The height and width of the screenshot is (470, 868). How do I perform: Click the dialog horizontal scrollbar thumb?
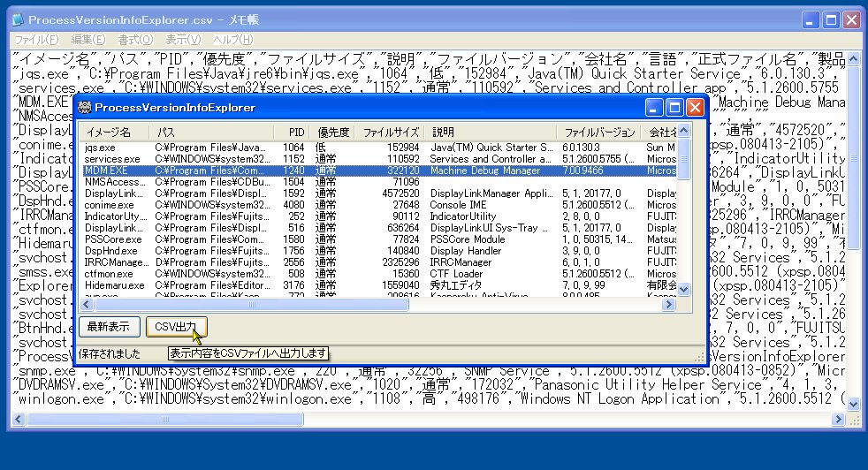[x=251, y=304]
